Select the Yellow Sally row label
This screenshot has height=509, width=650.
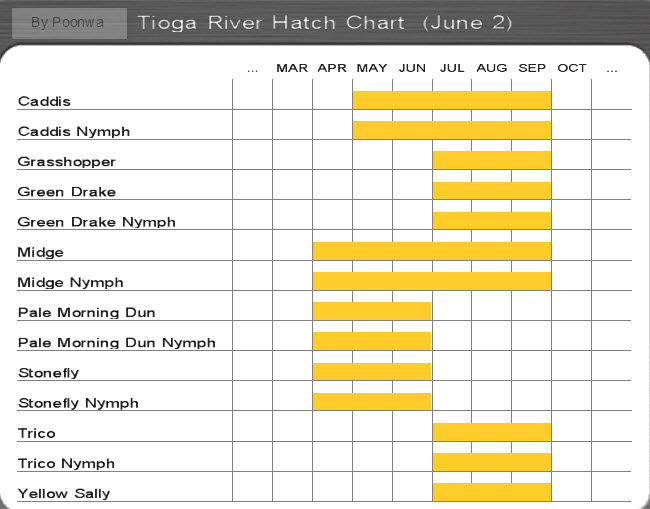[x=64, y=494]
